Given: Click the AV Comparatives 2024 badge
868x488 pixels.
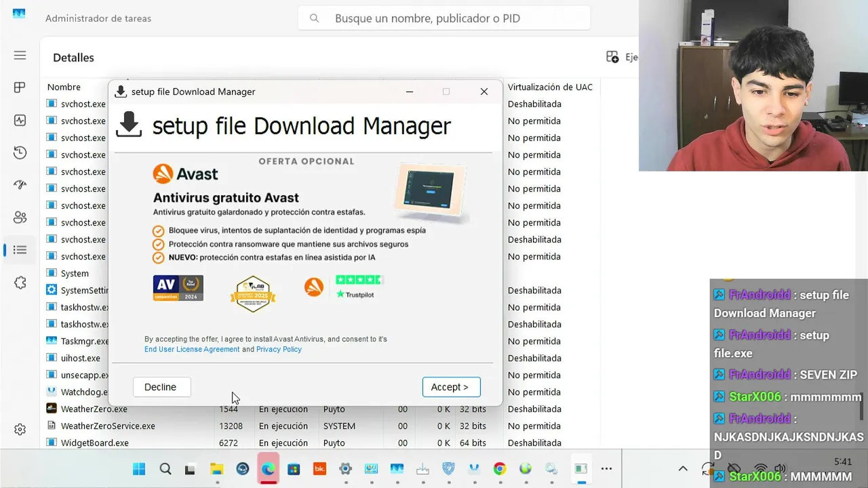Looking at the screenshot, I should pos(178,288).
